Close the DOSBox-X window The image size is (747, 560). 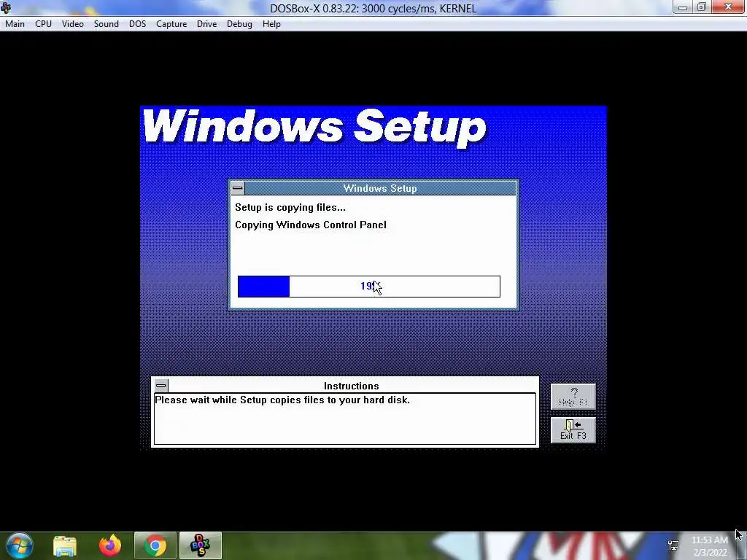[729, 7]
